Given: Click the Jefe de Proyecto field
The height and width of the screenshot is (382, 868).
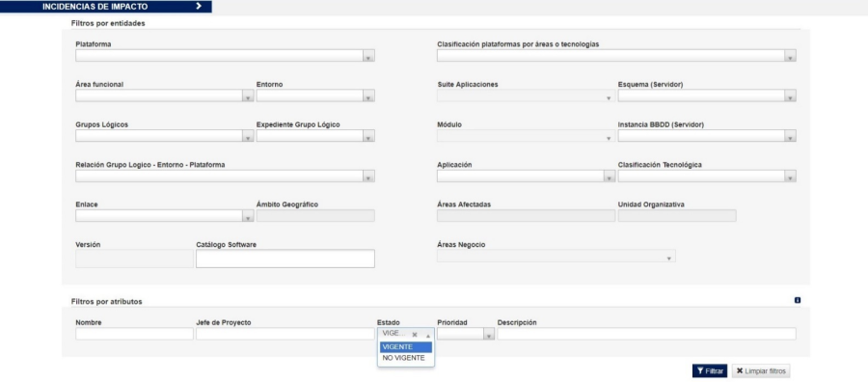Looking at the screenshot, I should coord(285,334).
